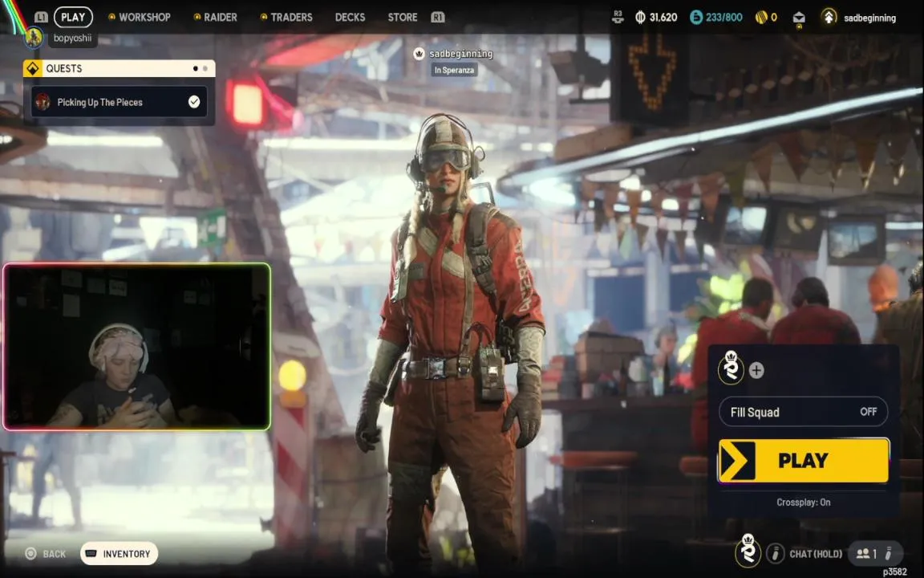
Task: Open the TRADERS tab
Action: click(286, 17)
